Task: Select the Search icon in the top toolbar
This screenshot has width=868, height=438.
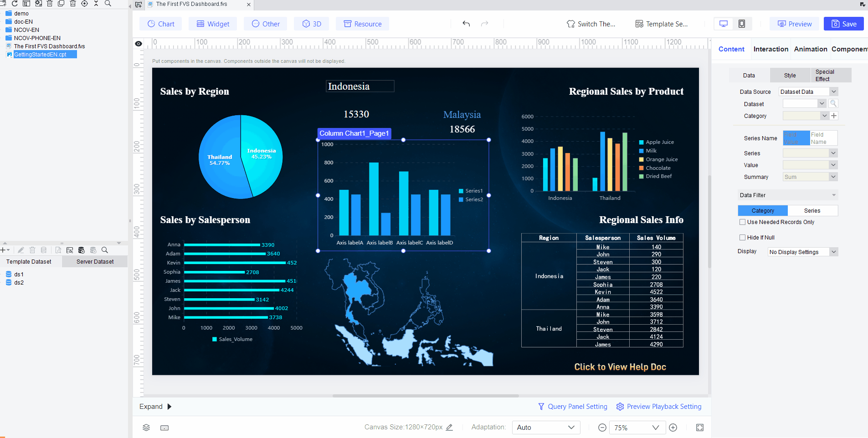Action: point(108,4)
